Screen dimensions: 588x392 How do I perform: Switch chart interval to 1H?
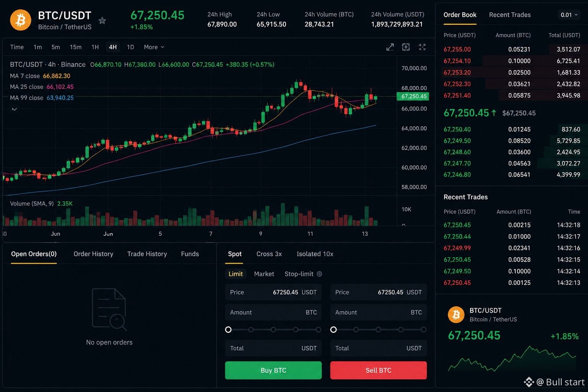point(95,47)
